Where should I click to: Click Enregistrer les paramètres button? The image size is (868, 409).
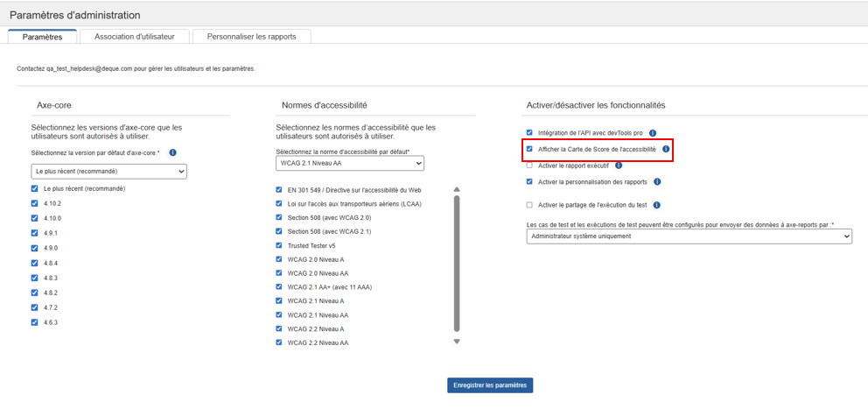click(x=489, y=385)
